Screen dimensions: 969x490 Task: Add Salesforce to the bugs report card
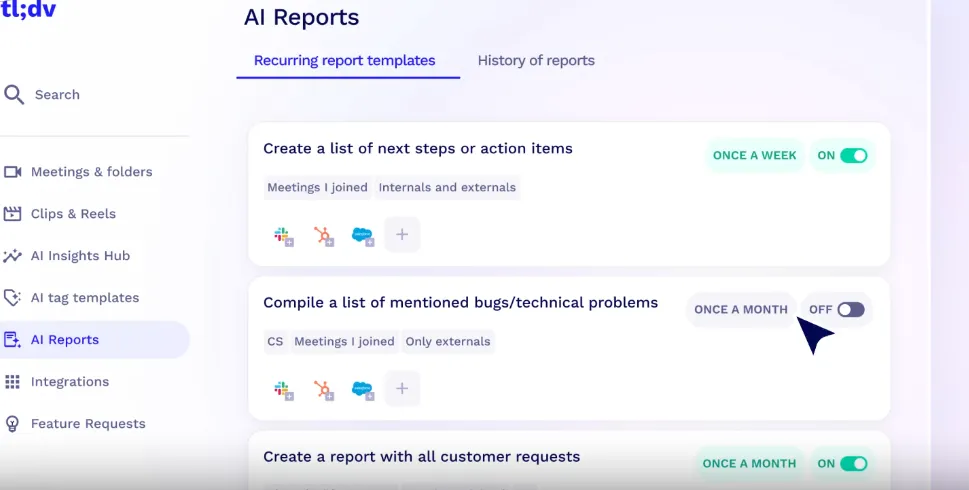tap(363, 391)
